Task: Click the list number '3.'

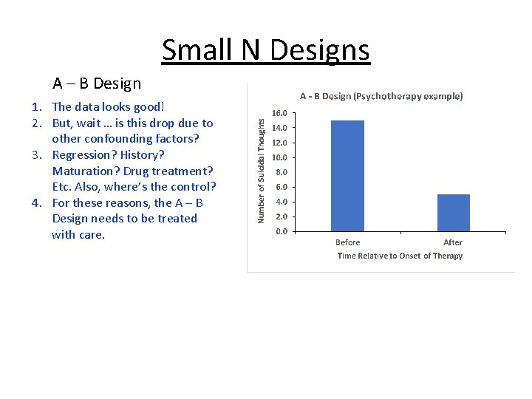Action: point(37,155)
